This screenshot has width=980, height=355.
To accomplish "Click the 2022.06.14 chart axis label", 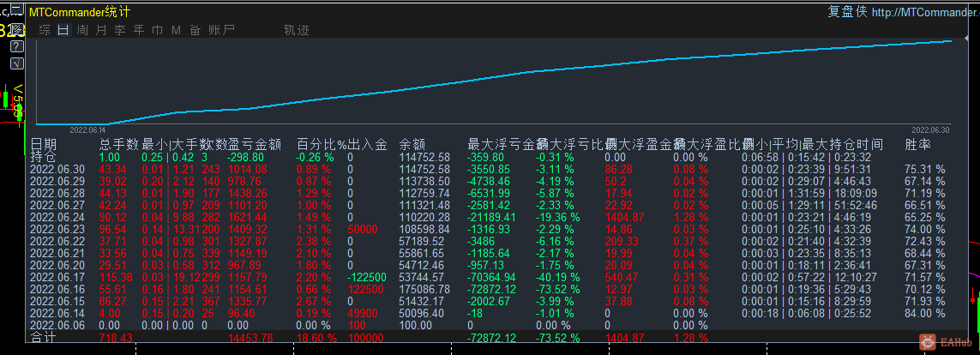I will click(x=87, y=130).
